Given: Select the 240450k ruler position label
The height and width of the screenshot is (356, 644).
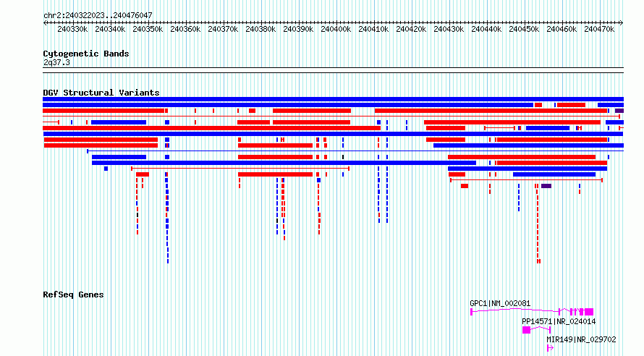Looking at the screenshot, I should 524,29.
